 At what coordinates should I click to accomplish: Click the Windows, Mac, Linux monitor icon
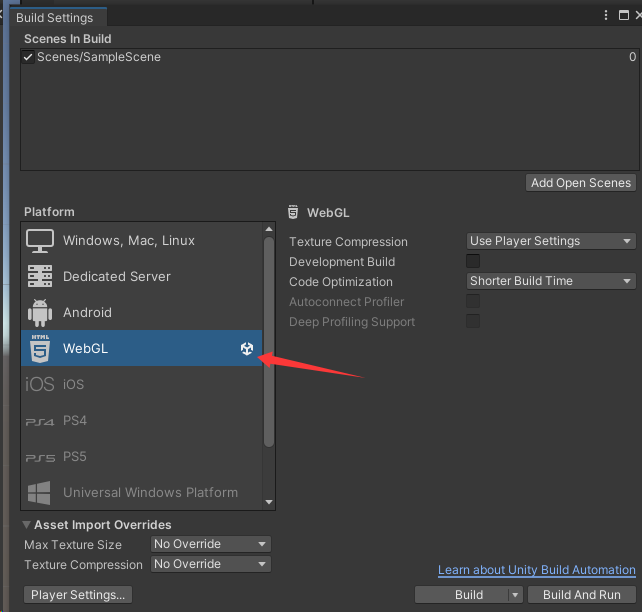click(40, 241)
